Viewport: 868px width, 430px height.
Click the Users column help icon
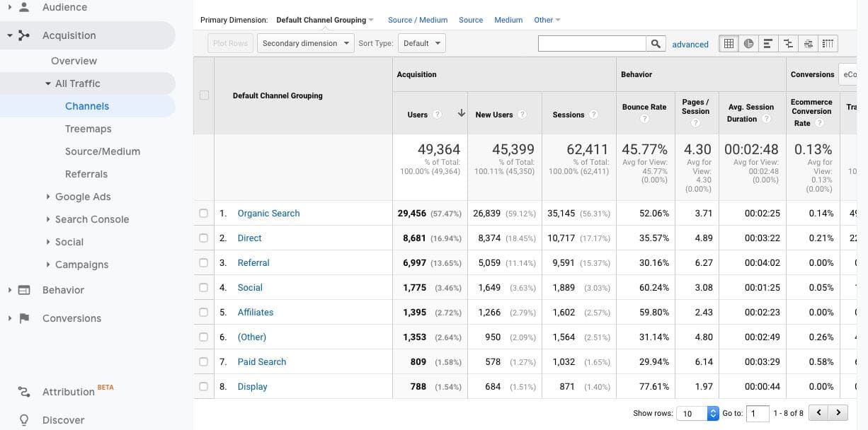coord(438,115)
